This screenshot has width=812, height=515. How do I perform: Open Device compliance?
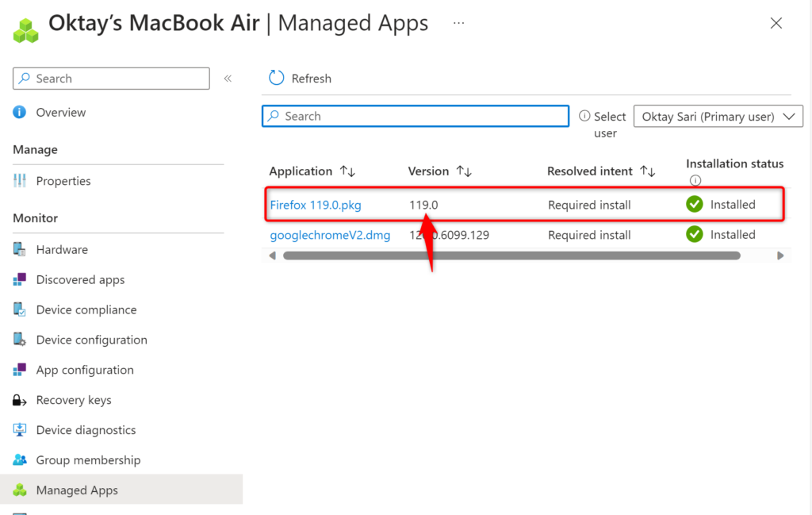86,309
